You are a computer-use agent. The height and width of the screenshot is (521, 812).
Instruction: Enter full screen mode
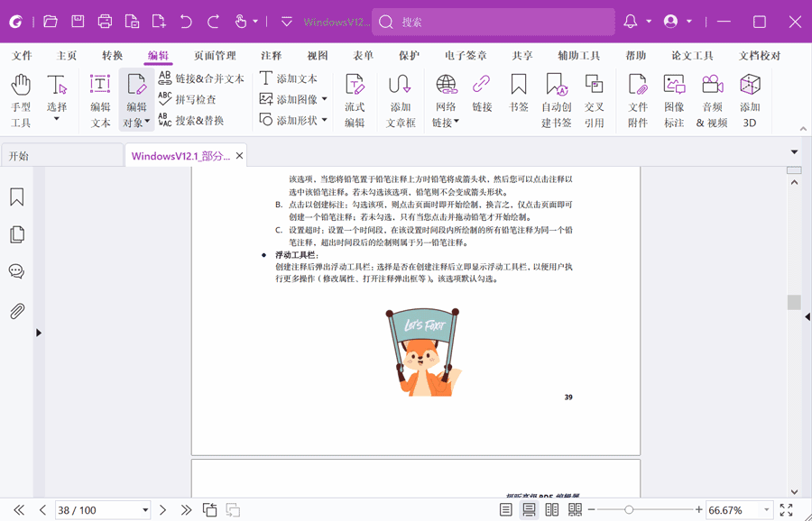[x=786, y=510]
